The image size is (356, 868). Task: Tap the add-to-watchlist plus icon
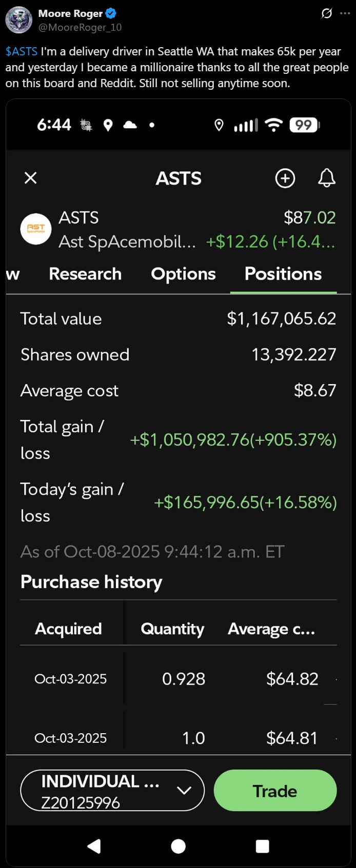[x=285, y=178]
